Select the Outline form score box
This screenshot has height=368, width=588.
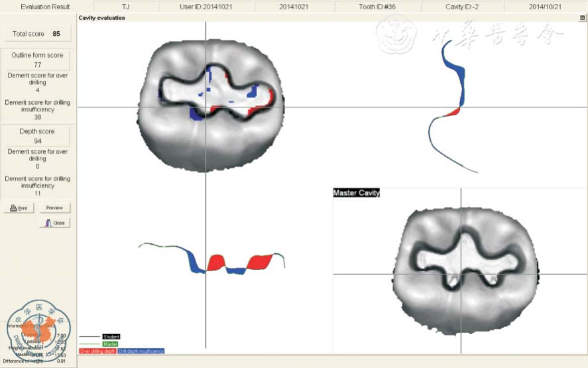(x=37, y=60)
